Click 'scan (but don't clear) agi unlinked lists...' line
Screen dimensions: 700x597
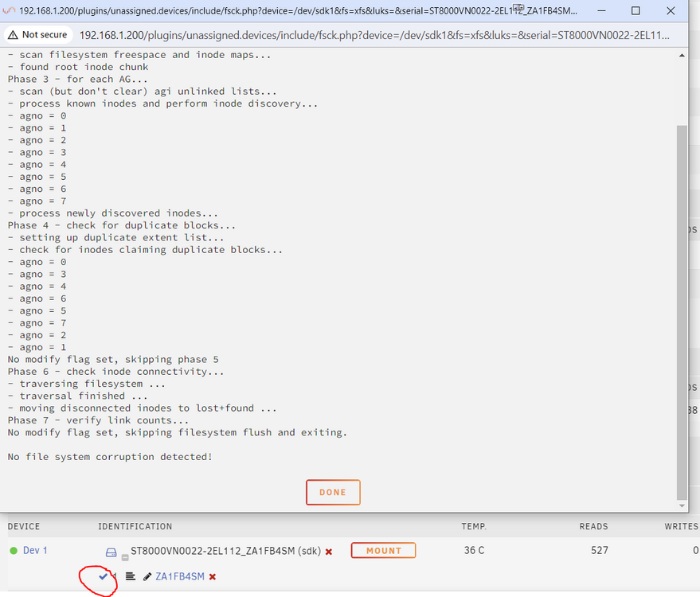click(142, 92)
